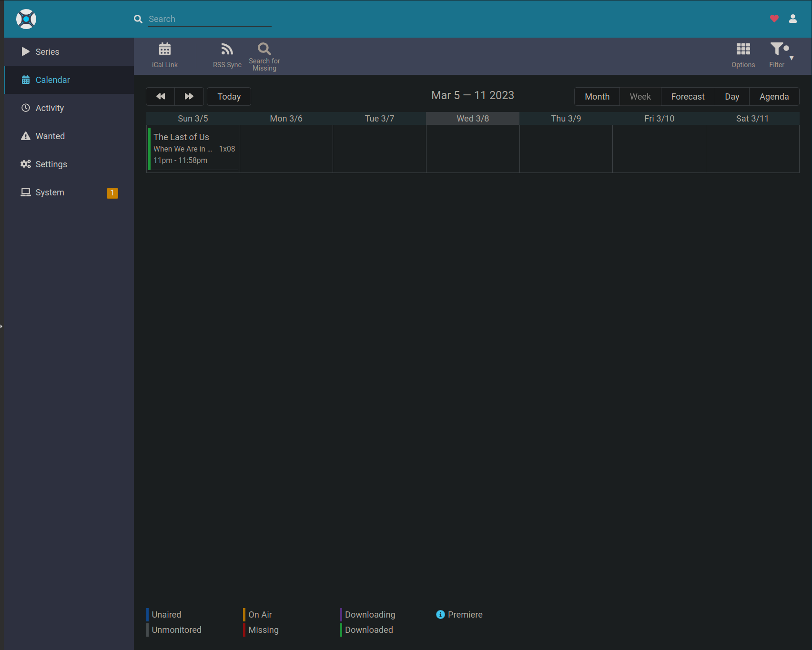Screen dimensions: 812x650
Task: Click the search magnifier icon in header
Action: [x=138, y=19]
